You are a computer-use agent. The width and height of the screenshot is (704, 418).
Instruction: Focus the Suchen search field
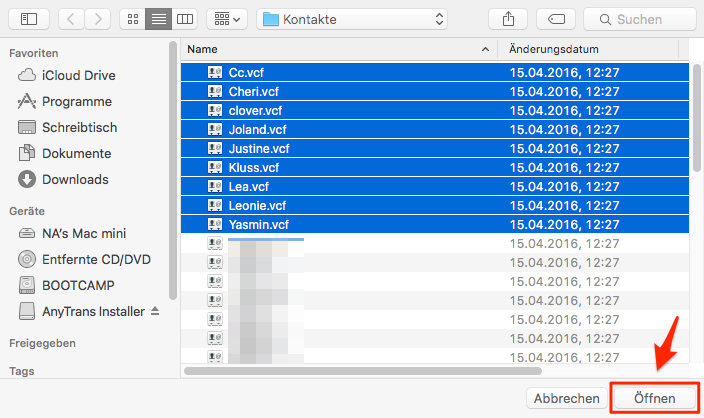pos(640,19)
